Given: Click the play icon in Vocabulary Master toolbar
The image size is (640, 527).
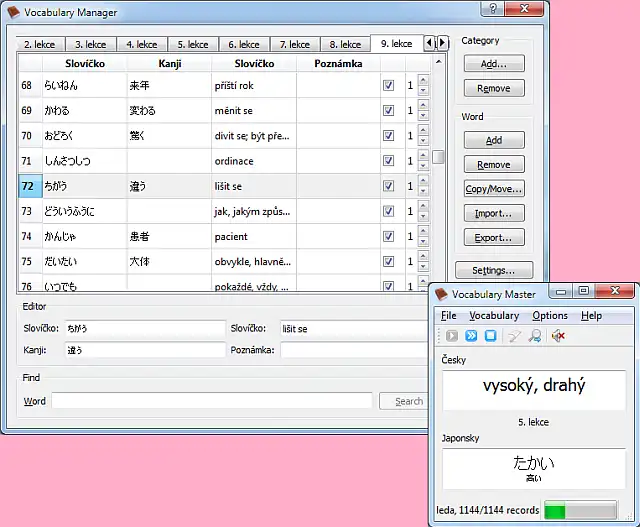Looking at the screenshot, I should pyautogui.click(x=451, y=336).
